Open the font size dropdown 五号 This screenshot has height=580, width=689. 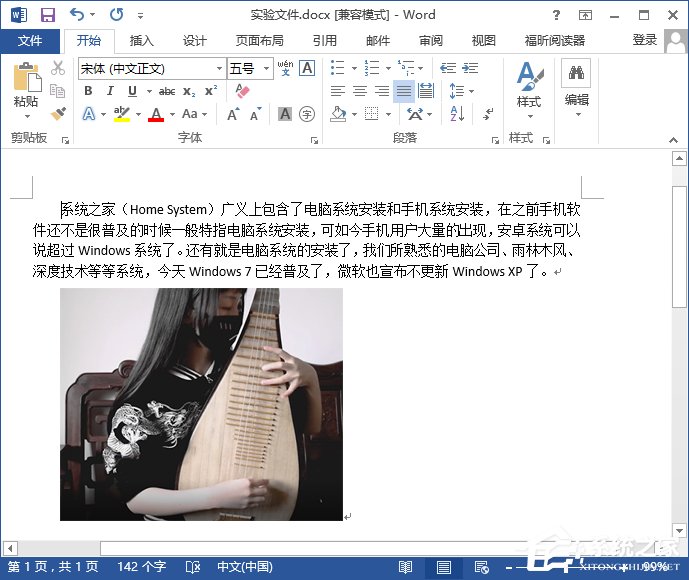click(x=266, y=69)
